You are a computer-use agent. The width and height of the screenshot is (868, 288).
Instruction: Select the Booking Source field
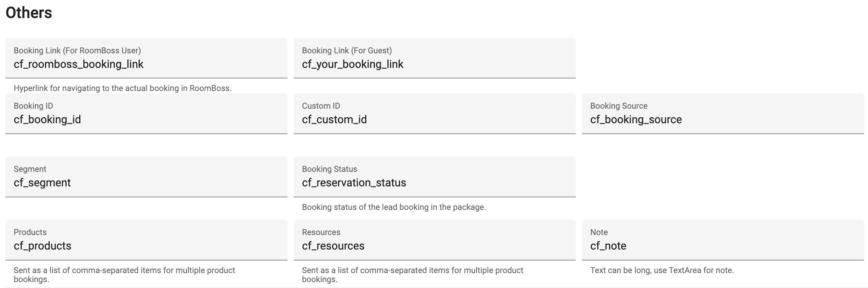(723, 114)
